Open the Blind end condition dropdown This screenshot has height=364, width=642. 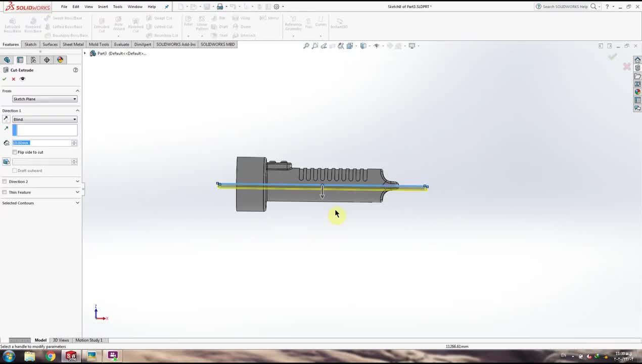click(x=44, y=119)
